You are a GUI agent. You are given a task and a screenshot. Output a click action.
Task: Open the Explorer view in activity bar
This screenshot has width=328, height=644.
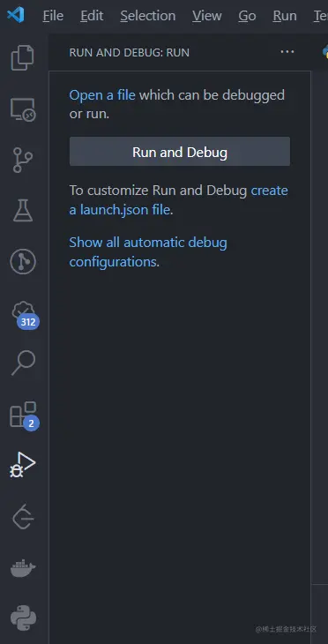(x=23, y=58)
